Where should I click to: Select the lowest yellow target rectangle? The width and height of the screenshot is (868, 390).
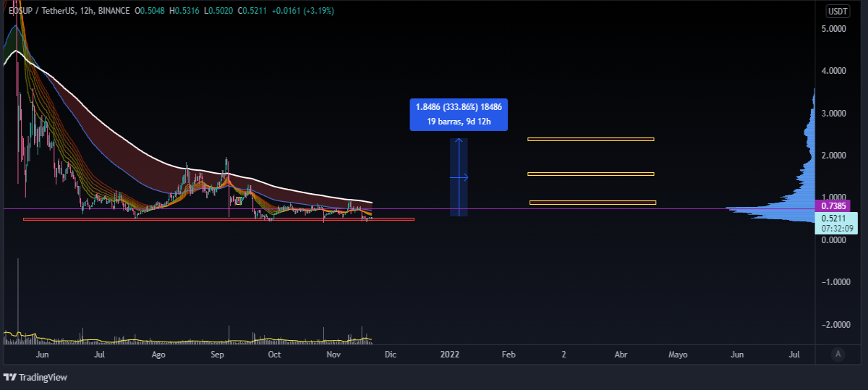592,203
